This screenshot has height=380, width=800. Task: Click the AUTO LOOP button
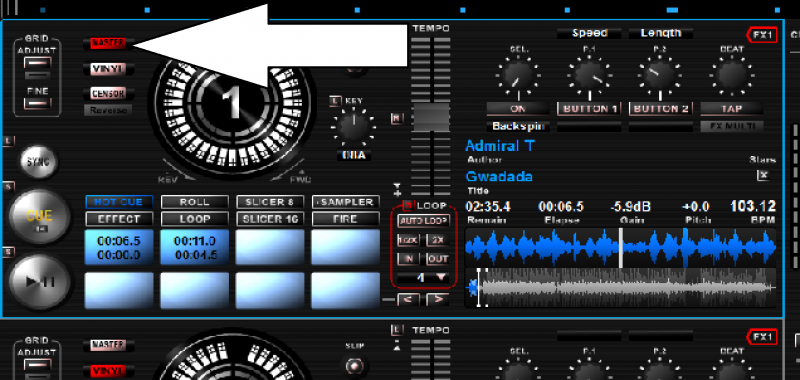click(x=423, y=221)
